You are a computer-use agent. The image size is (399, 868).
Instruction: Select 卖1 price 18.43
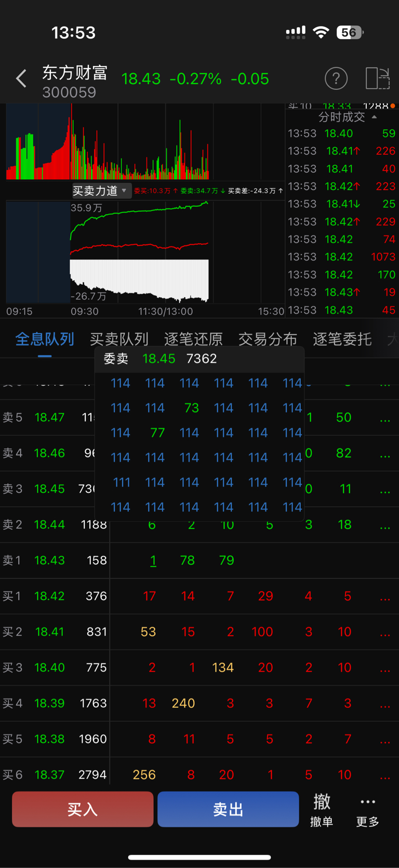tap(49, 560)
